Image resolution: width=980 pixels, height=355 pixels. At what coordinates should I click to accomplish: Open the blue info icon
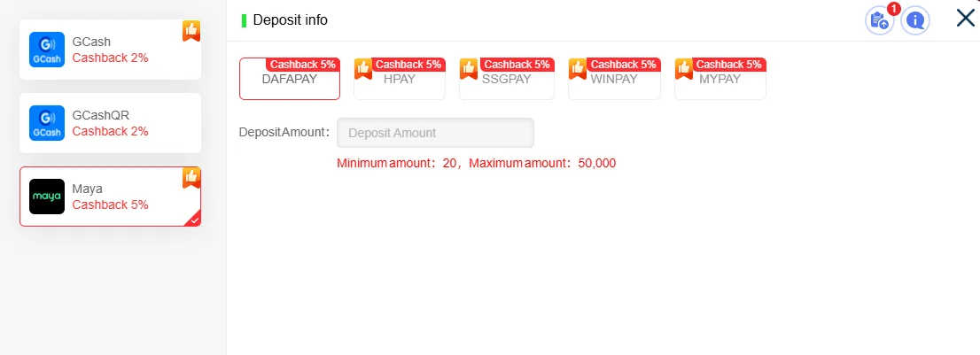tap(915, 20)
